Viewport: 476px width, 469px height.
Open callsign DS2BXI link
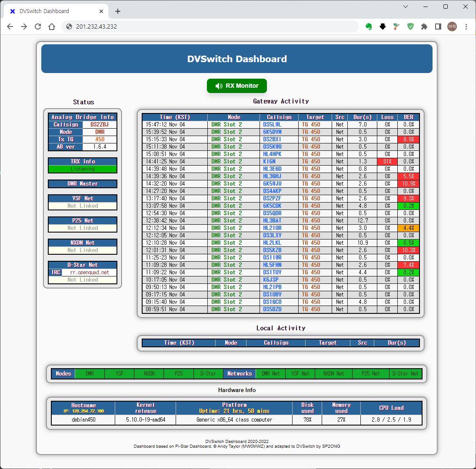272,140
